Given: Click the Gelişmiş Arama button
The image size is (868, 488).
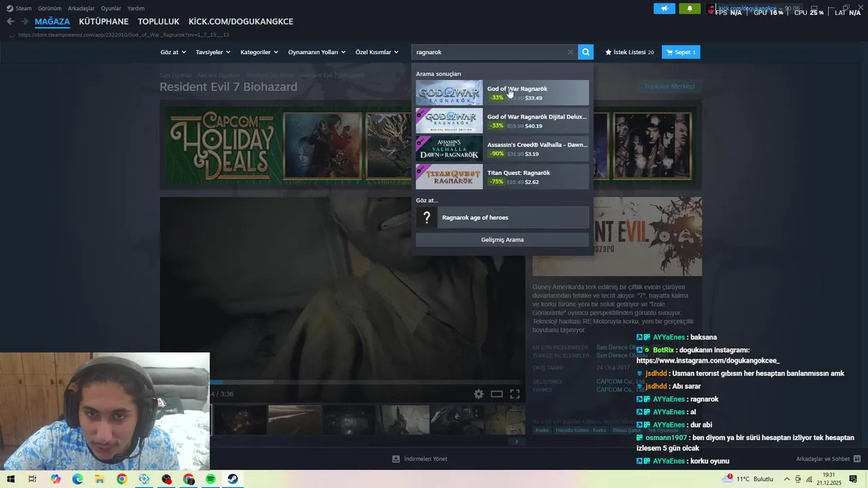Looking at the screenshot, I should pyautogui.click(x=502, y=240).
